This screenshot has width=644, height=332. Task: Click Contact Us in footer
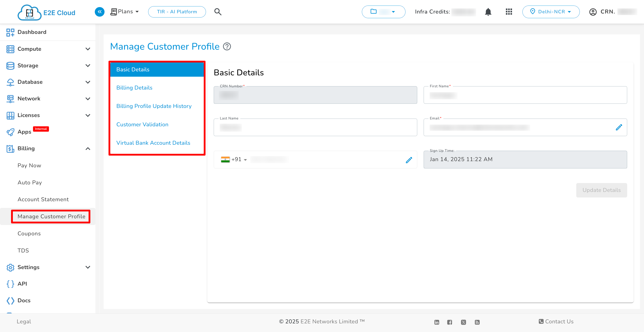[x=556, y=322]
